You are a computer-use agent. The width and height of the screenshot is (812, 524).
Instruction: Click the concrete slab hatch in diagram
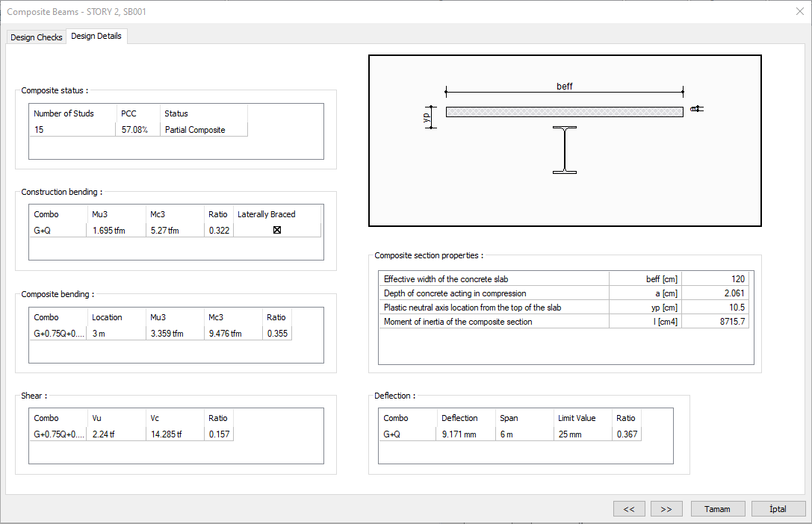564,112
